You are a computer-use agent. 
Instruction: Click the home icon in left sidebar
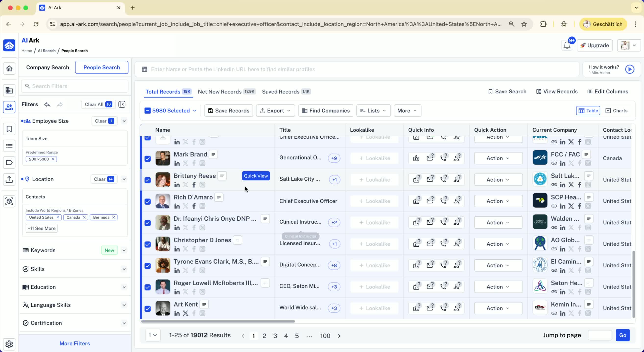[x=9, y=68]
